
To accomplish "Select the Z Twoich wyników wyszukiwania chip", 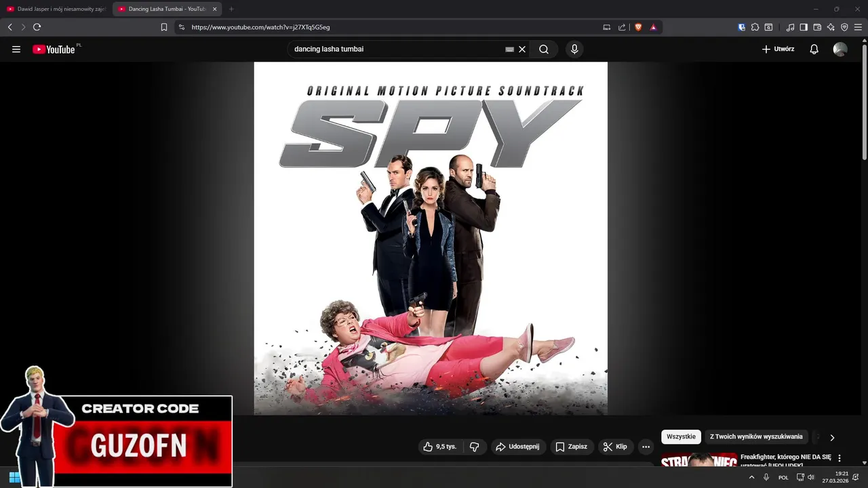I will click(x=756, y=437).
